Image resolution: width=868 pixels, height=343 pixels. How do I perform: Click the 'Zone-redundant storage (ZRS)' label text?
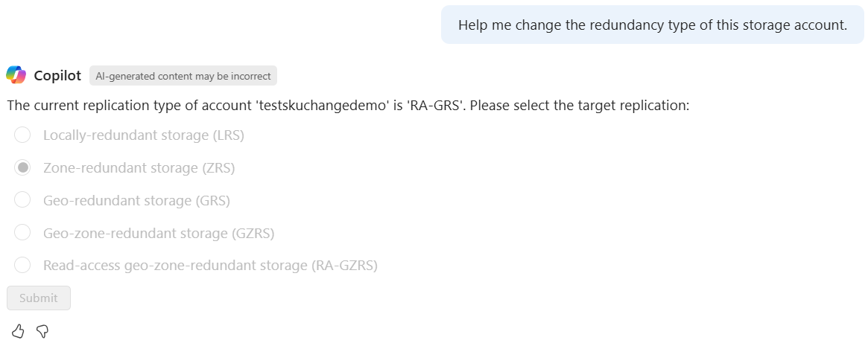[139, 168]
